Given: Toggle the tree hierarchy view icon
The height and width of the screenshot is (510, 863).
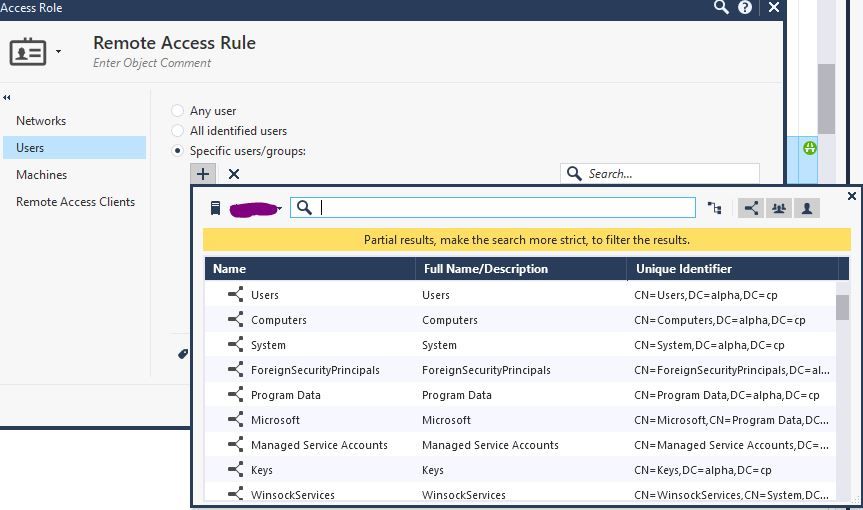Looking at the screenshot, I should [714, 208].
